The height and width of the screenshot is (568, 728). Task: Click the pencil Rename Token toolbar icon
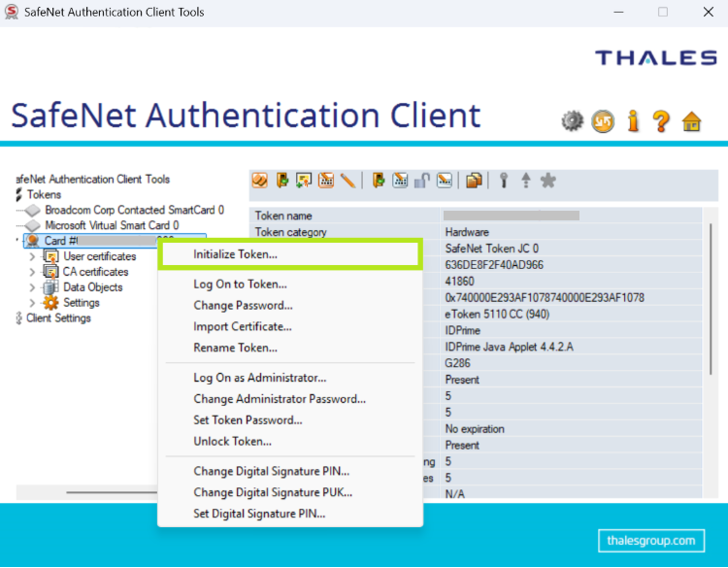tap(347, 181)
